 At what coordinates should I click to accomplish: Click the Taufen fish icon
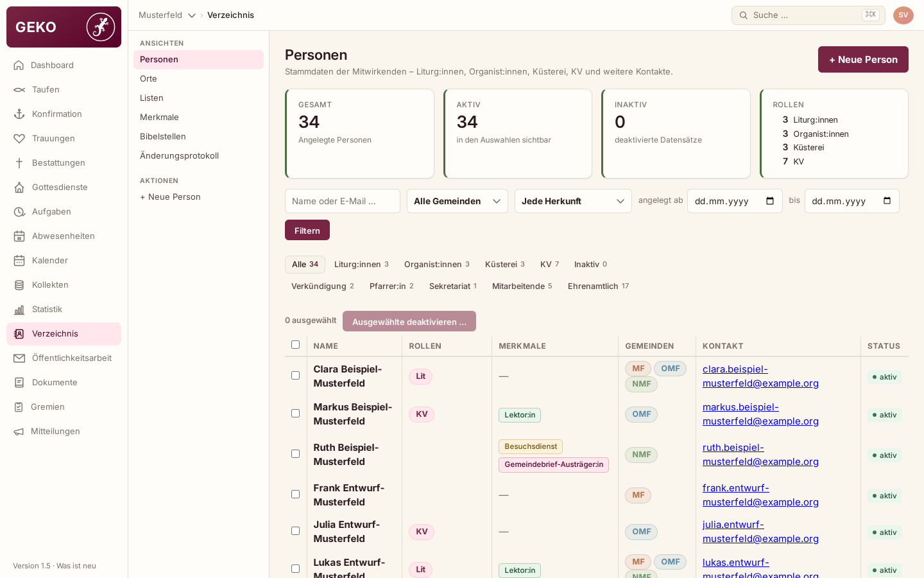[x=19, y=89]
